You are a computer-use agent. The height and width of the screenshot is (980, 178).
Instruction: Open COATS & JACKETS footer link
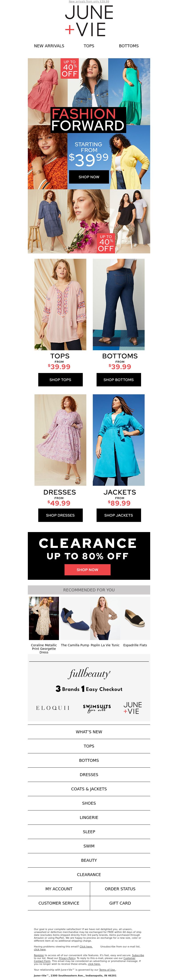point(89,789)
